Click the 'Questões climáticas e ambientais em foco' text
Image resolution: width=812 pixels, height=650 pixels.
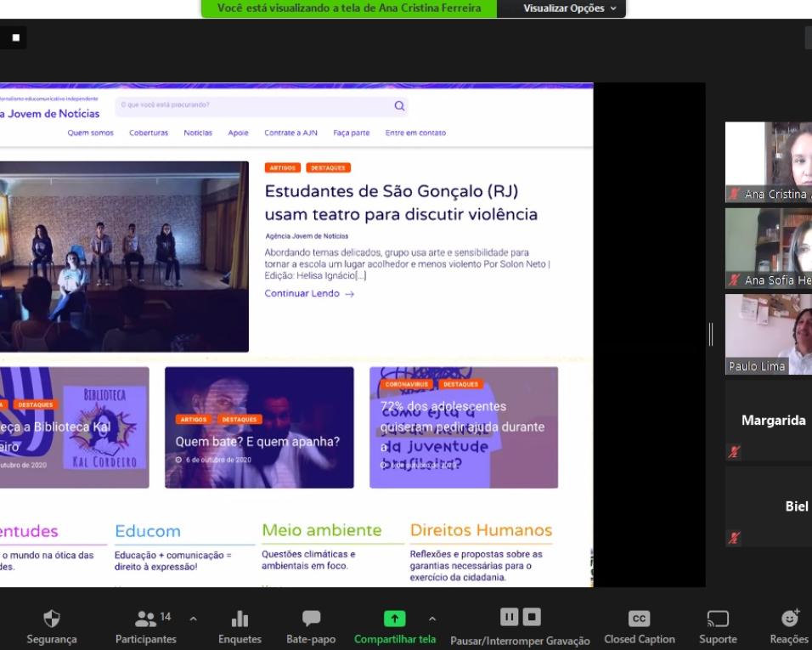coord(308,560)
